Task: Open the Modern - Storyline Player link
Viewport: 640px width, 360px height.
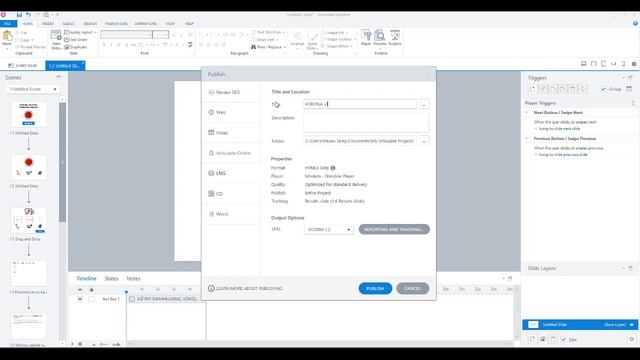Action: 329,176
